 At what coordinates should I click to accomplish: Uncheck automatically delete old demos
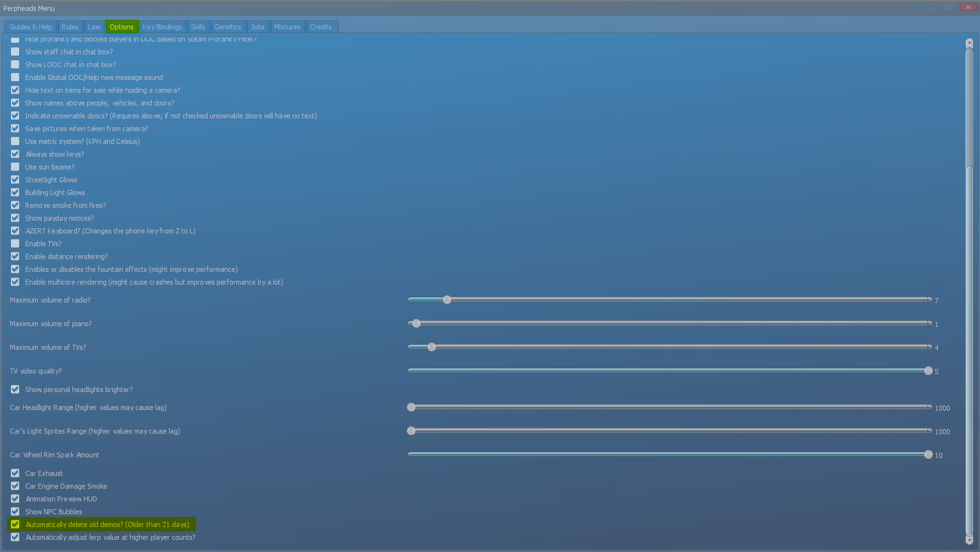click(15, 524)
